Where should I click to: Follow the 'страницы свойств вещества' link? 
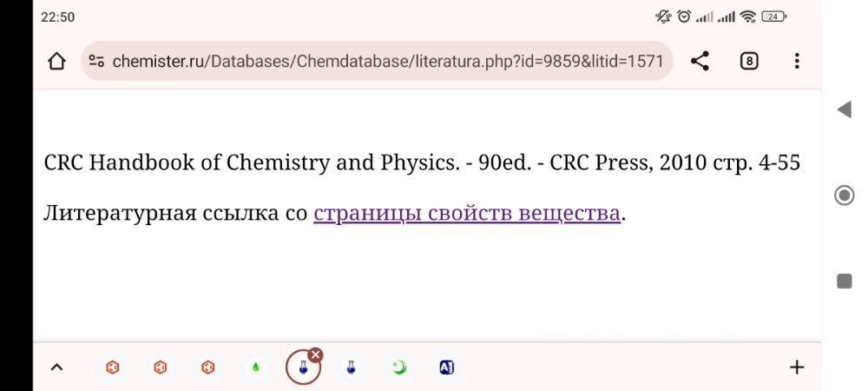click(x=467, y=214)
